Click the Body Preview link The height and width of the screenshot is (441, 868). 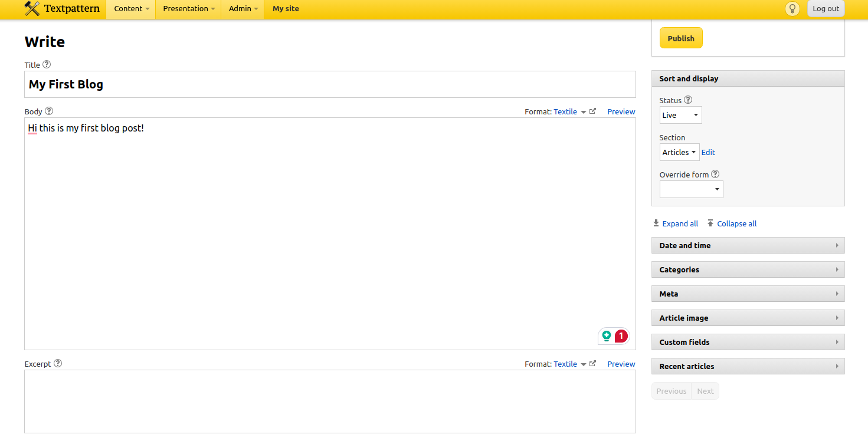pos(621,111)
